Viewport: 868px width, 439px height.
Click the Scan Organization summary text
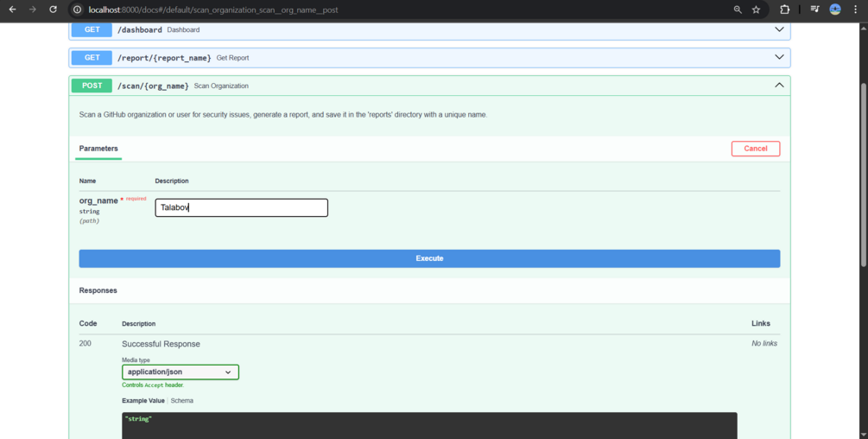221,86
